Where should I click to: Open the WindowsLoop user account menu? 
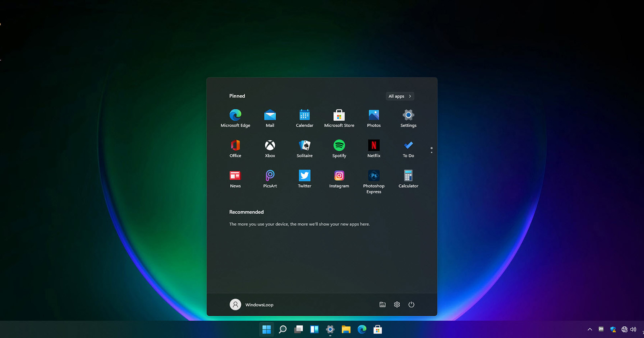tap(252, 305)
